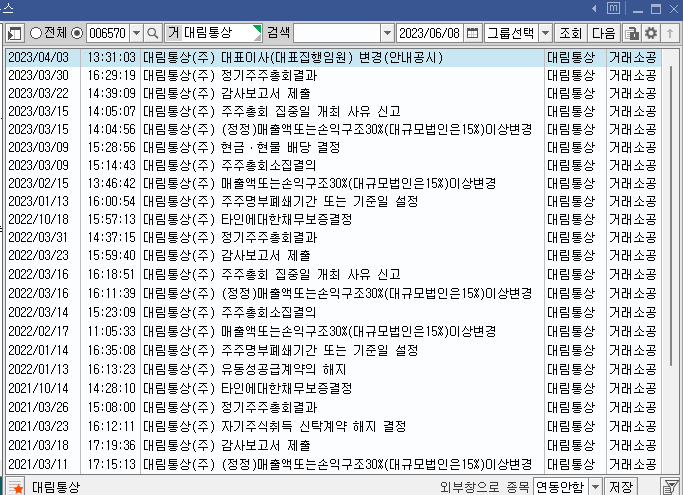This screenshot has height=495, width=683.
Task: Click the 대림통상 label in bottom status bar
Action: point(56,487)
